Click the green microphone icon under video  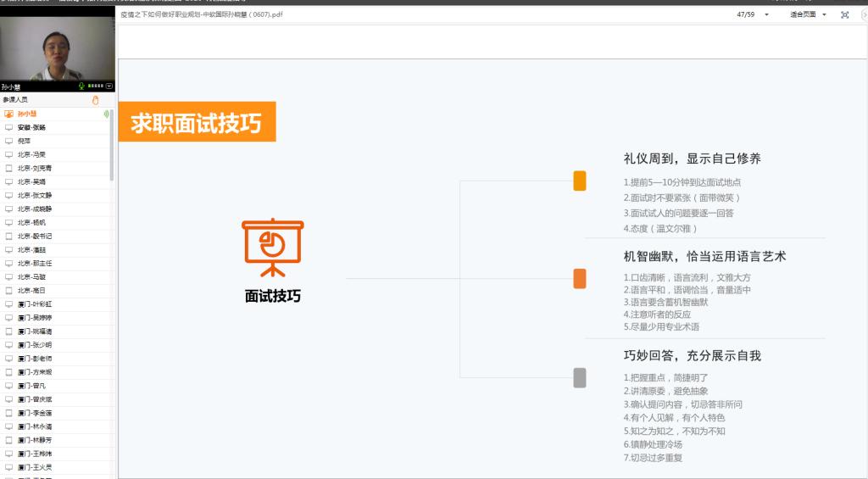coord(82,86)
